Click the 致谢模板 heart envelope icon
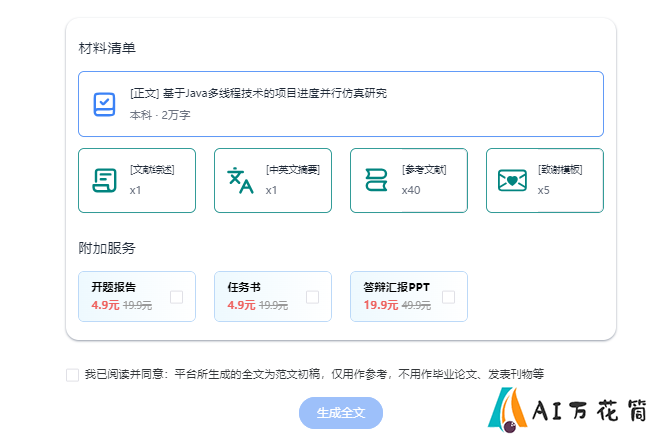 [x=512, y=180]
